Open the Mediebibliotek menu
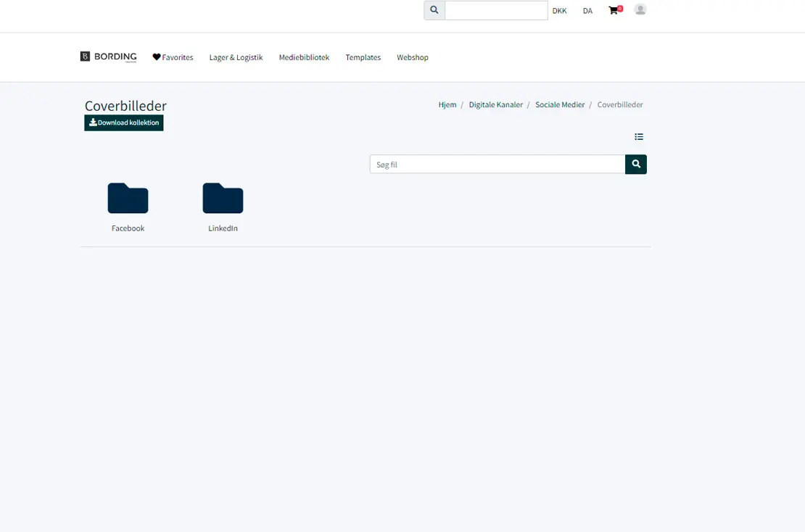Image resolution: width=805 pixels, height=532 pixels. coord(304,57)
